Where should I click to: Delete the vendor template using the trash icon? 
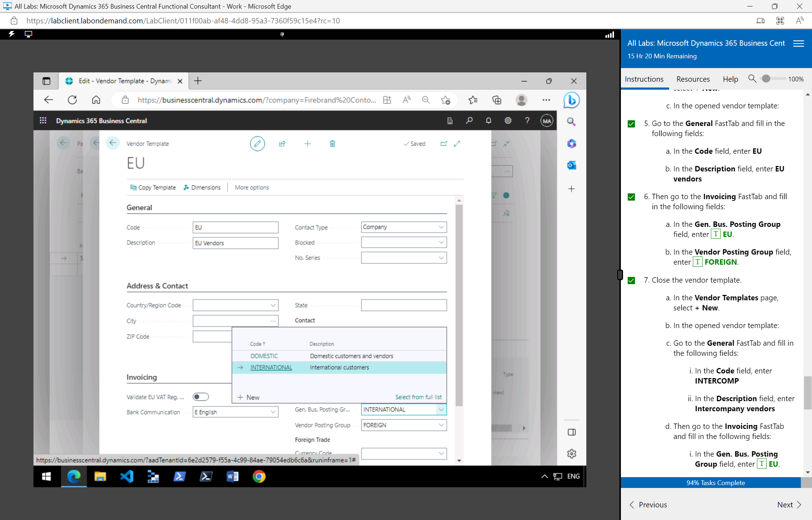pos(332,143)
